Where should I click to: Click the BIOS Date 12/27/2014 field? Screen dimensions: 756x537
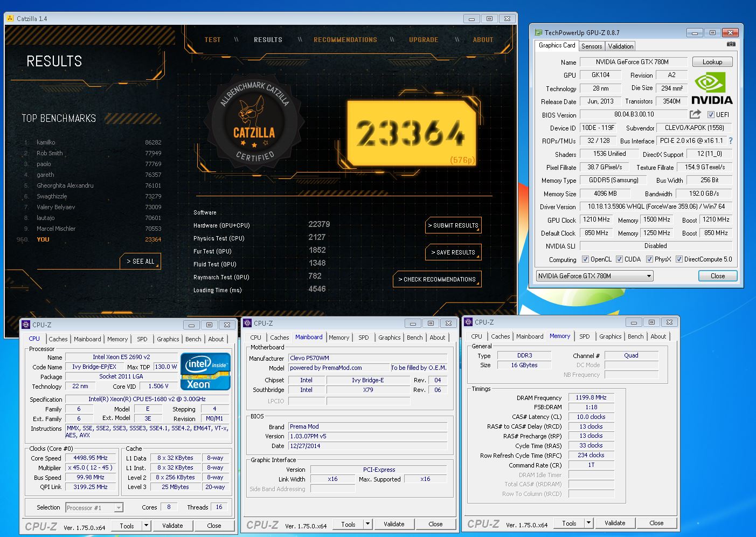coord(367,446)
